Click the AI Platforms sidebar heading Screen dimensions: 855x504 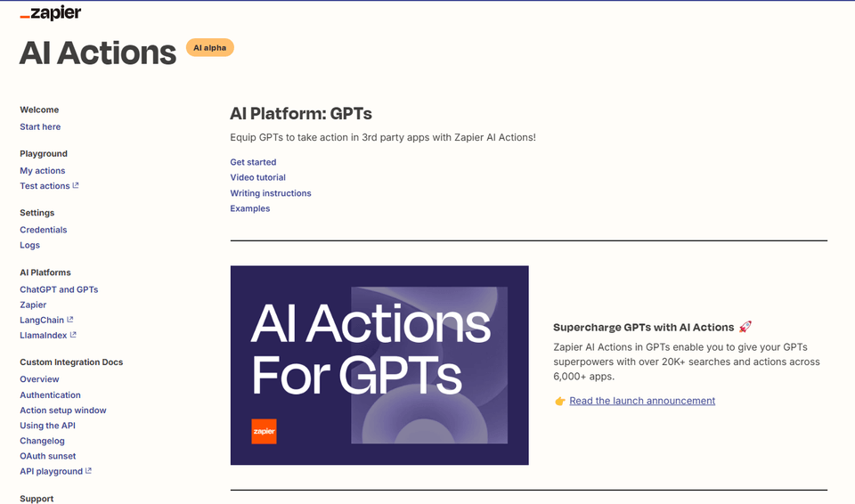point(45,272)
